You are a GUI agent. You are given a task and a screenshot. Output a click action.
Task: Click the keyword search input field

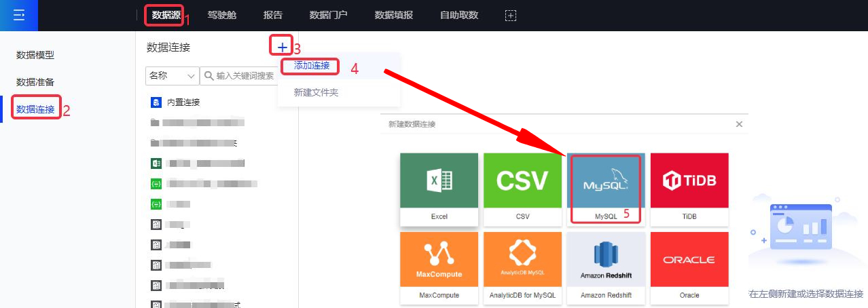[250, 75]
